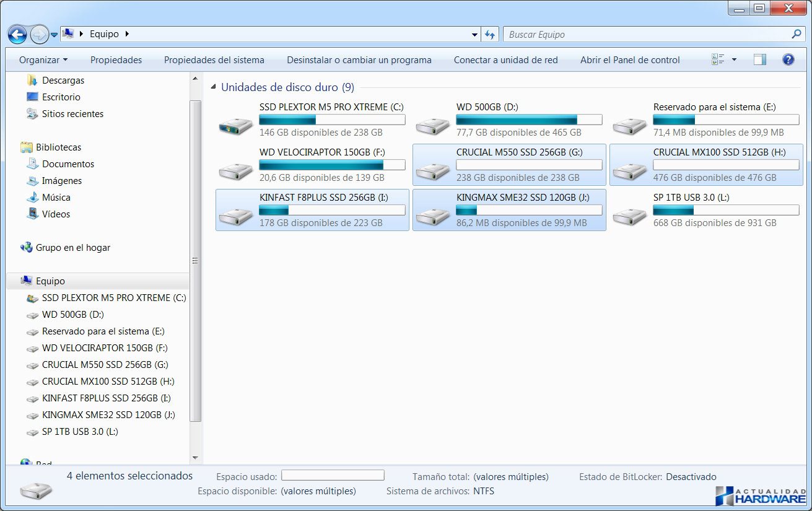Open the Organizar dropdown menu
Viewport: 812px width, 511px height.
point(43,60)
